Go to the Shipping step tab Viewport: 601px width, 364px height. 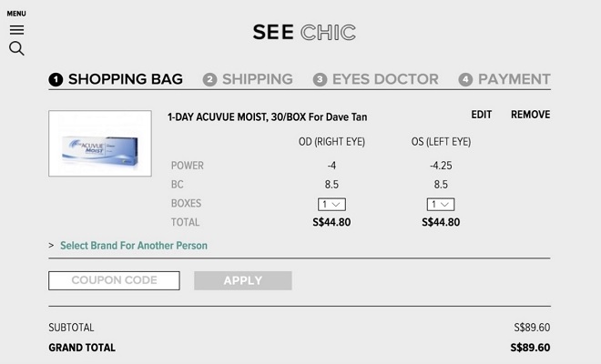(x=257, y=79)
